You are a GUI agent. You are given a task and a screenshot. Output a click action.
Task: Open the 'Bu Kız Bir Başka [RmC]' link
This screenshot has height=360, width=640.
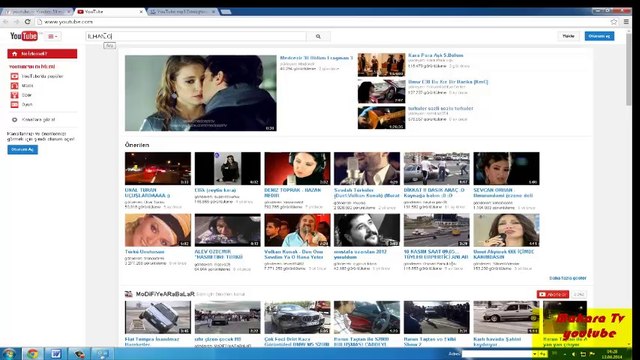448,82
